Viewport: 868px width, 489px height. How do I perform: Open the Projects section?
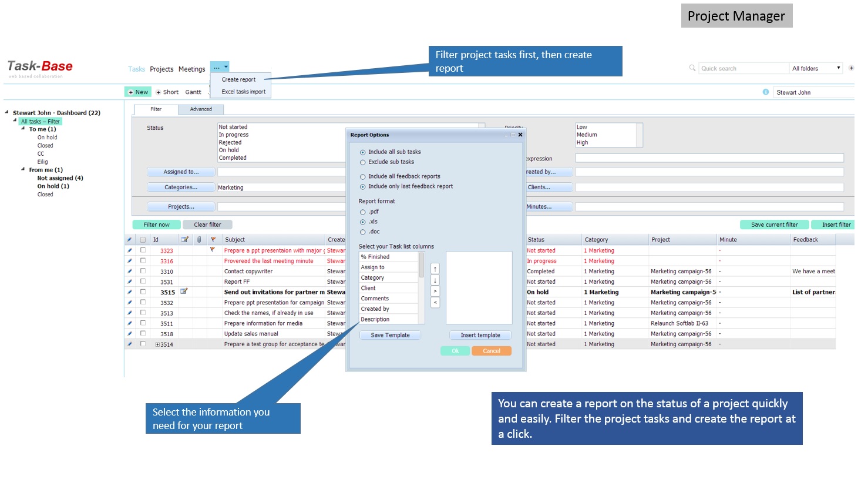click(x=162, y=69)
